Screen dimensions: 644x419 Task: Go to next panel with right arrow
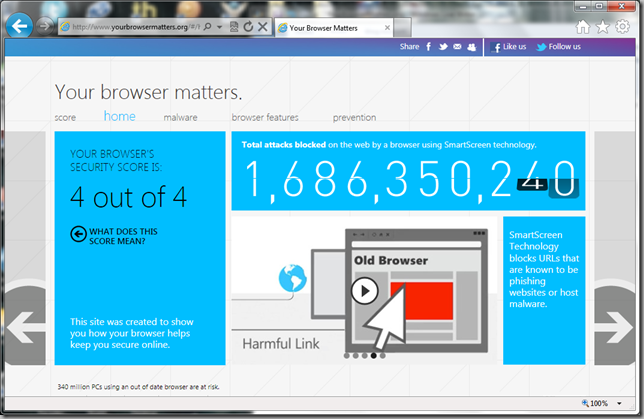coord(615,327)
